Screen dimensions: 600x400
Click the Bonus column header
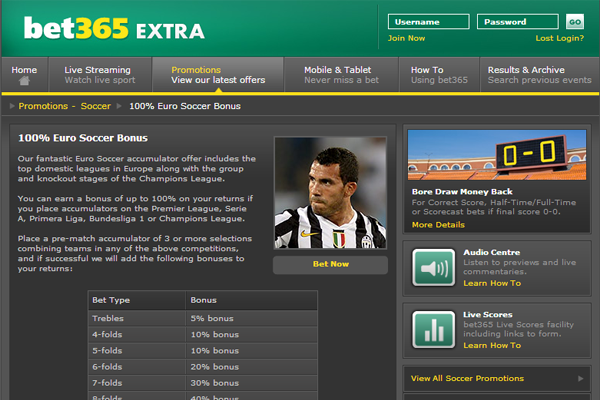pos(252,300)
